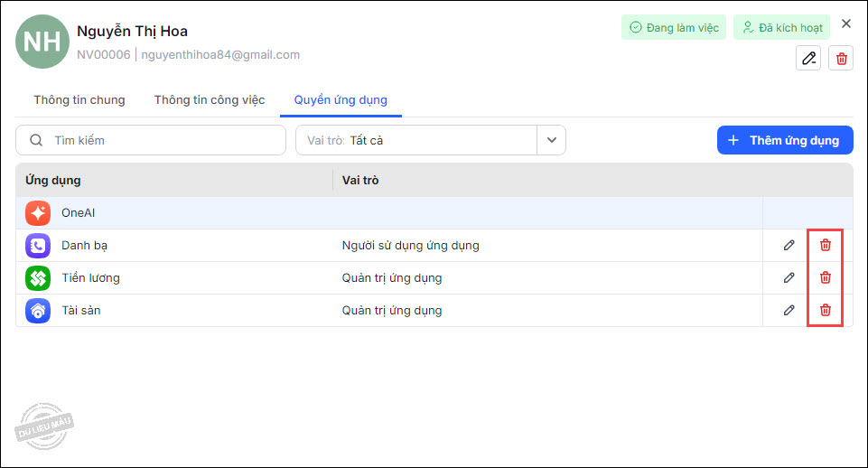Image resolution: width=868 pixels, height=468 pixels.
Task: Click the employee edit pencil button at top
Action: tap(808, 58)
